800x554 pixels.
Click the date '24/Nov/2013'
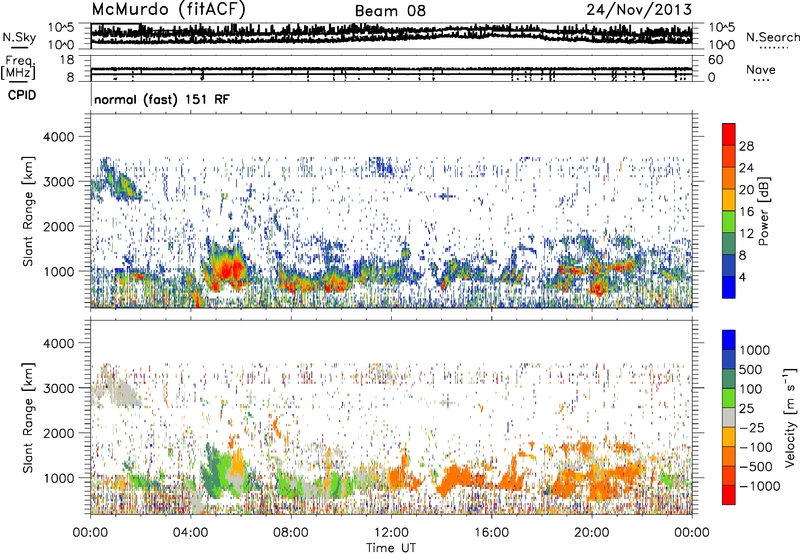(639, 9)
